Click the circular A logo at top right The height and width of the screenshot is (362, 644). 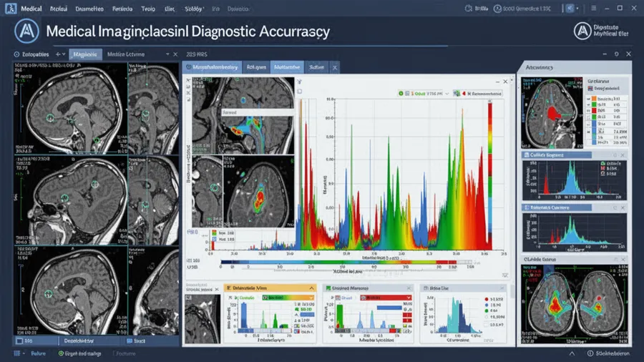[x=582, y=31]
